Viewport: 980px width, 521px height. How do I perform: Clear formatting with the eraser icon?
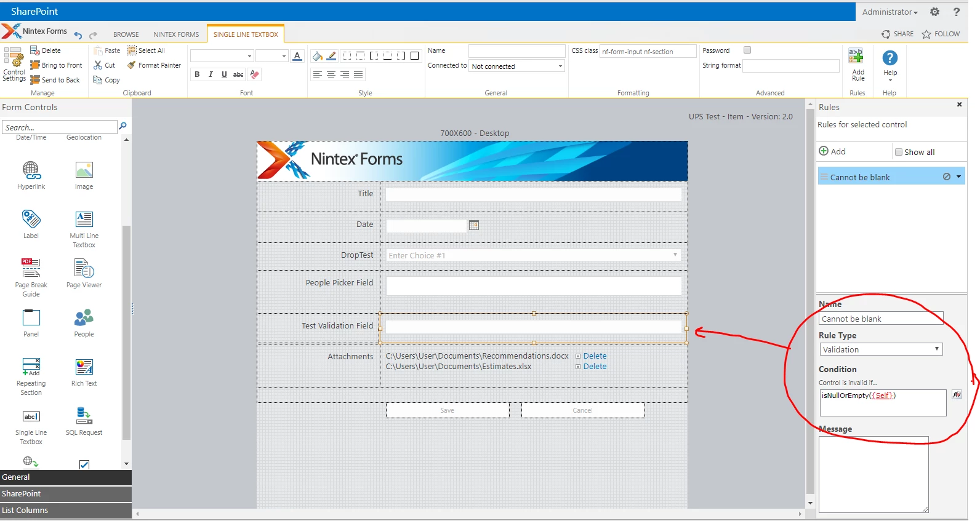[x=255, y=74]
